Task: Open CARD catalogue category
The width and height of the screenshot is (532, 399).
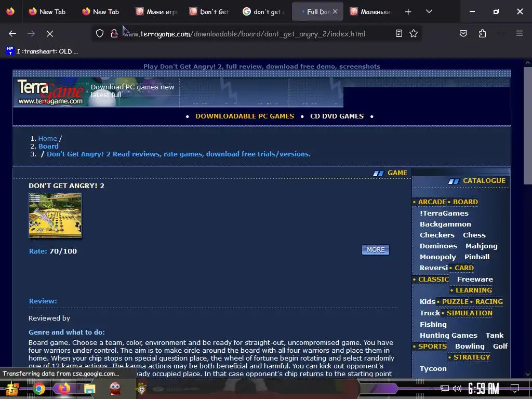Action: (x=464, y=268)
